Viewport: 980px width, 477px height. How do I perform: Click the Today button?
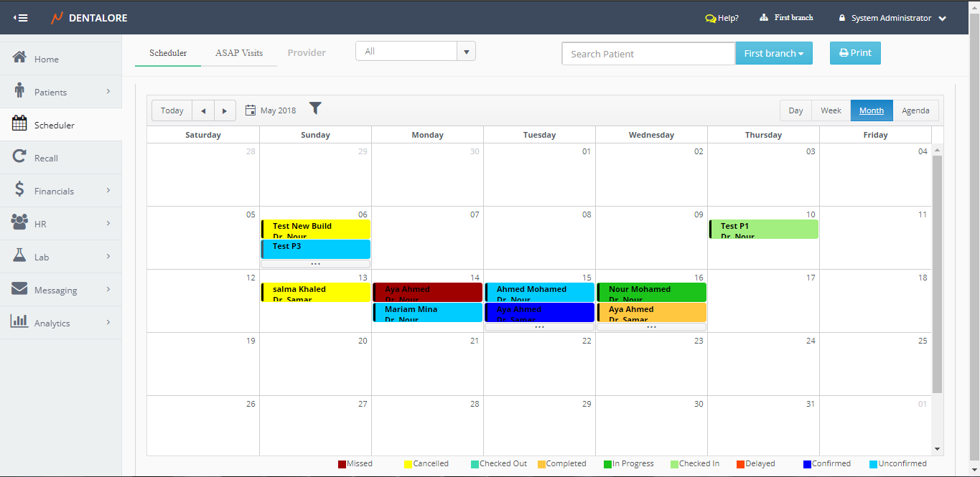pos(172,110)
